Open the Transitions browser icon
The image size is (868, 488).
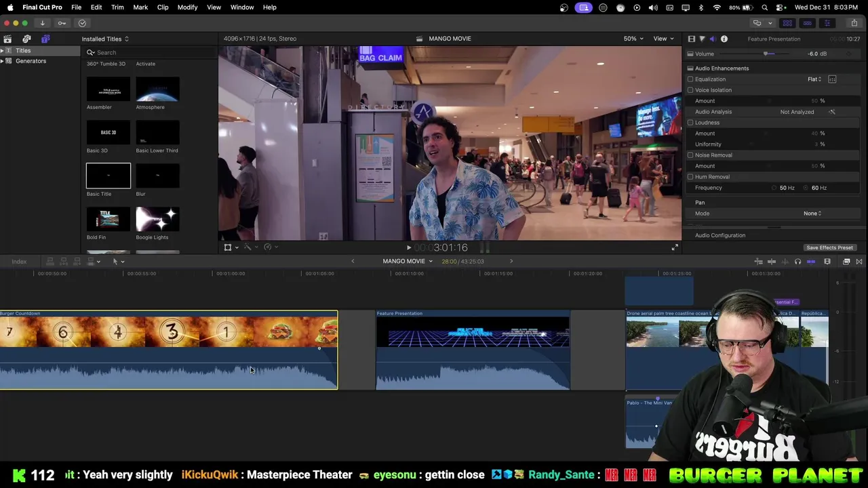(x=859, y=262)
